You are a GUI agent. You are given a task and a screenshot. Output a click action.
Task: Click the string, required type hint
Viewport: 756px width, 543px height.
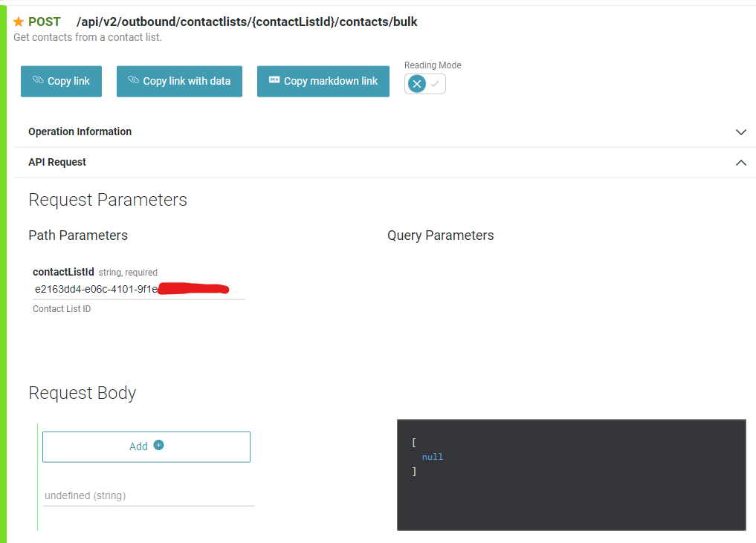tap(128, 272)
